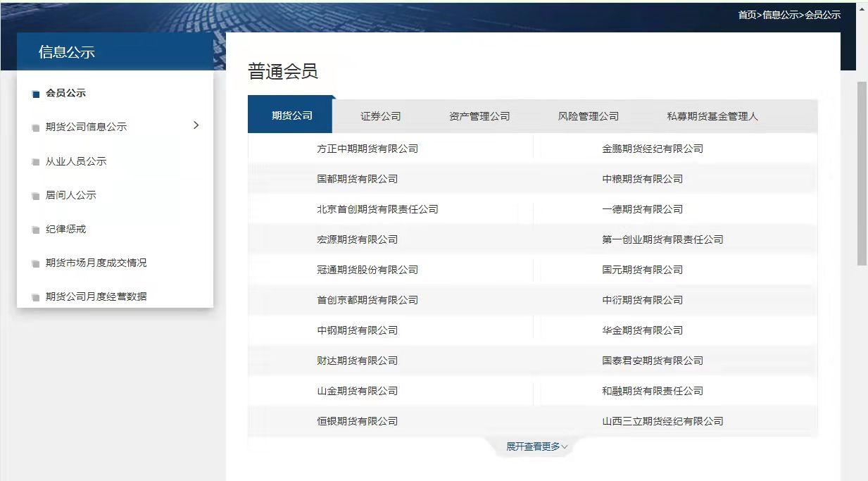Image resolution: width=868 pixels, height=481 pixels.
Task: Open 纪律惩戒 sidebar item
Action: tap(65, 229)
